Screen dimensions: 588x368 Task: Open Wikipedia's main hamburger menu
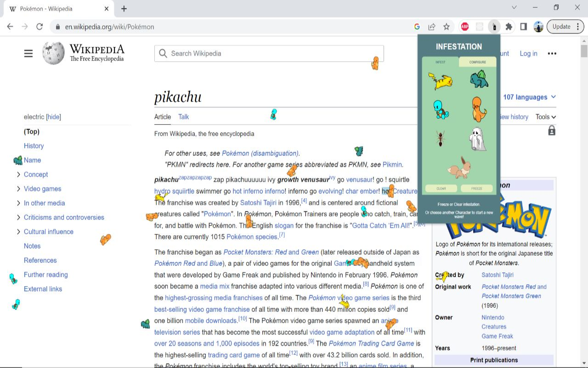[x=28, y=53]
